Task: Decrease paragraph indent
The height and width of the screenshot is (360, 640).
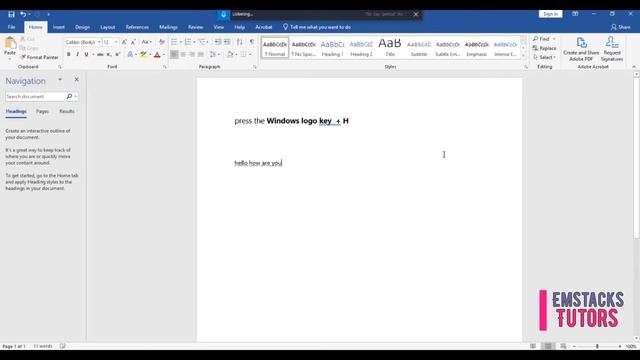Action: [x=218, y=42]
